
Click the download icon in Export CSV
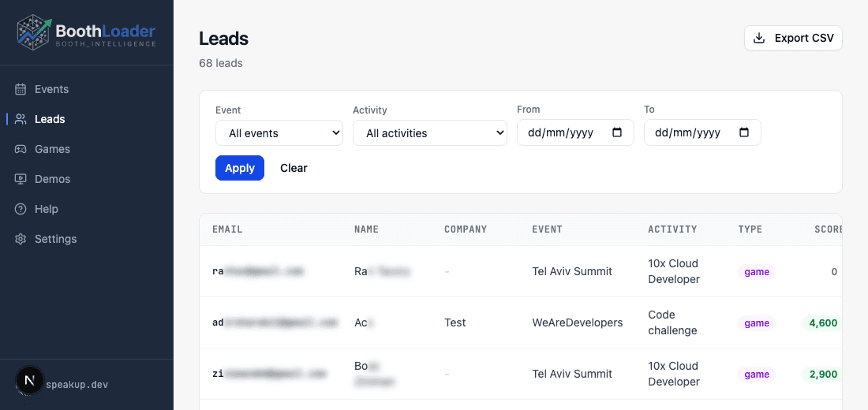coord(759,38)
